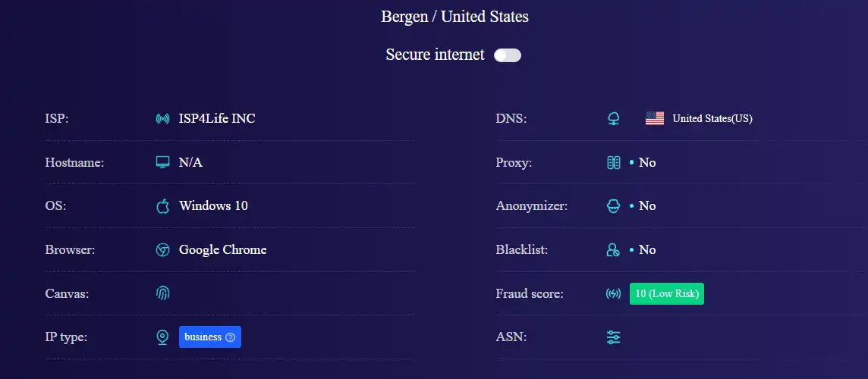Click the ASN sliders icon

click(x=613, y=337)
